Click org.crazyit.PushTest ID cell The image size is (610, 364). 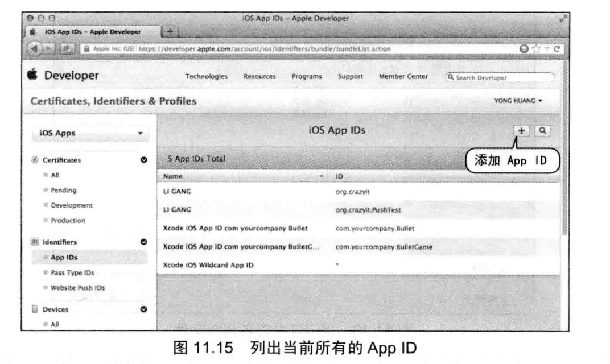pos(368,210)
